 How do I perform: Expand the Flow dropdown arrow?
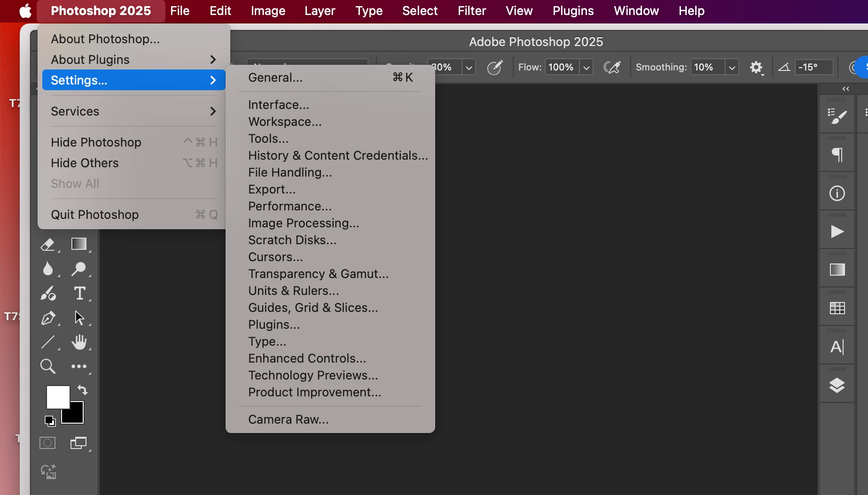pos(586,68)
